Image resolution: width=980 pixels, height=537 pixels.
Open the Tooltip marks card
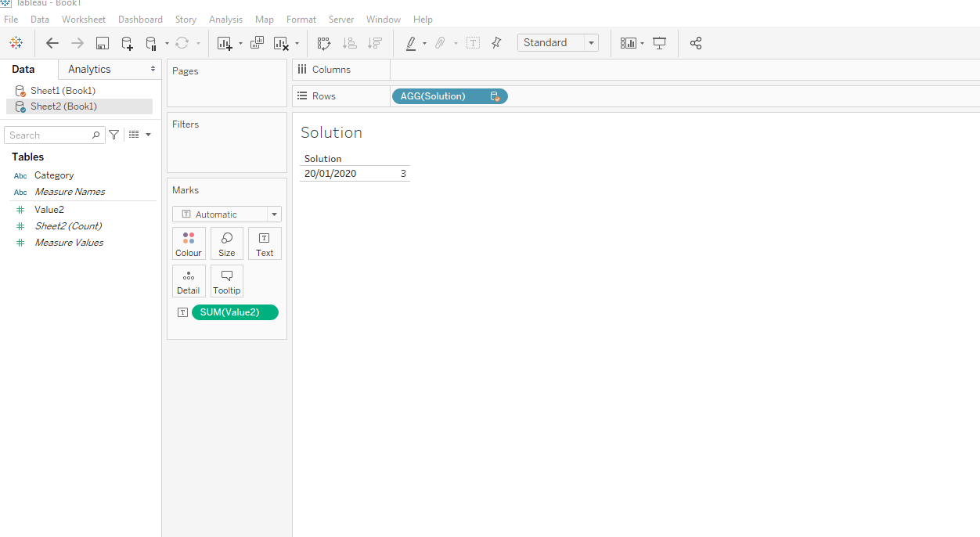point(227,281)
